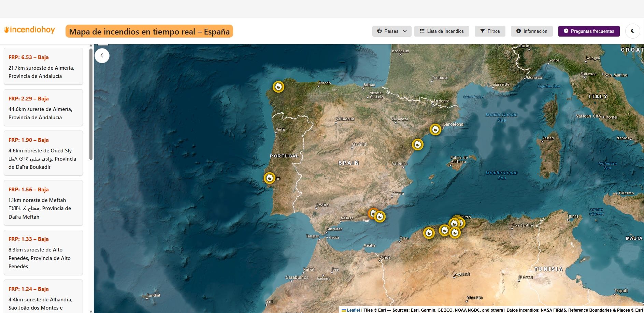The image size is (644, 313).
Task: Select FRP 1.33 Alto Penedés fire card
Action: click(43, 253)
